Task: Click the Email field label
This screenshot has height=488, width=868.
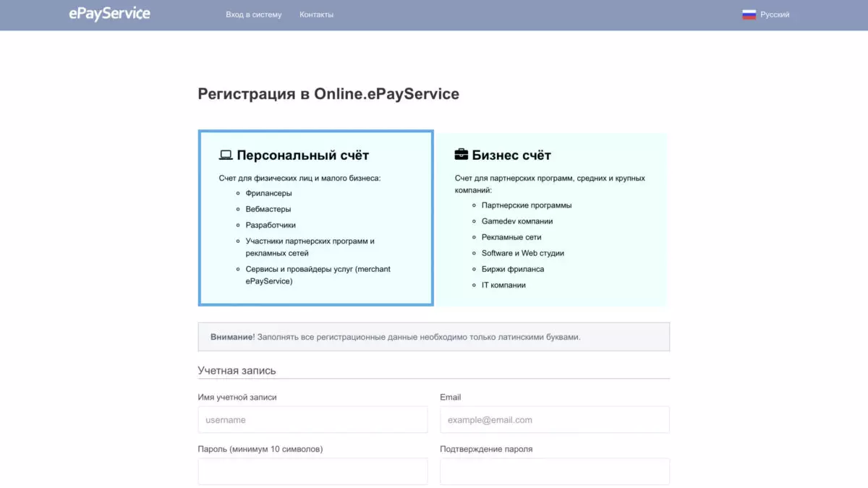Action: coord(451,397)
